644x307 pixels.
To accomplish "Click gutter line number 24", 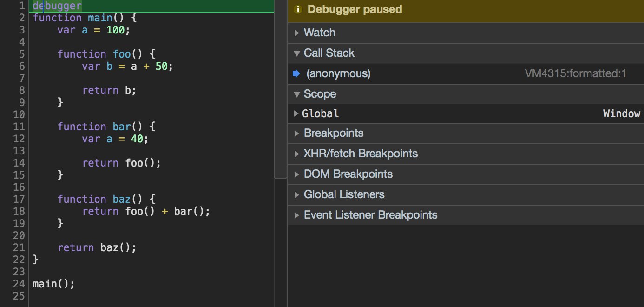I will [19, 284].
